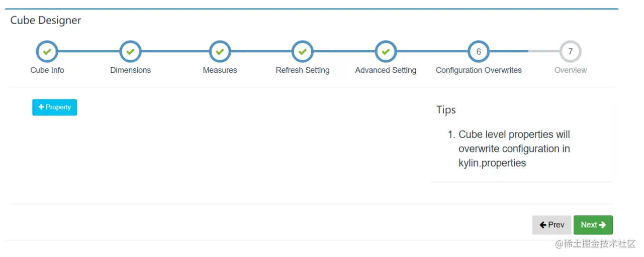This screenshot has height=257, width=644.
Task: Click the Cube Info step label
Action: [x=47, y=70]
